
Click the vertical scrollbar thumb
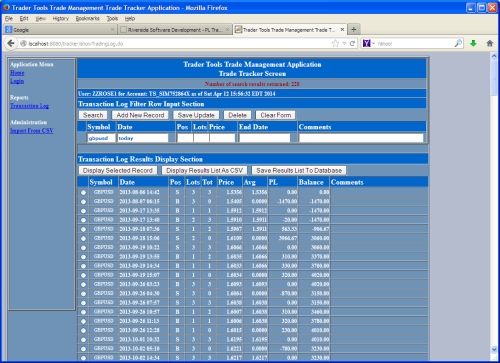tap(494, 77)
